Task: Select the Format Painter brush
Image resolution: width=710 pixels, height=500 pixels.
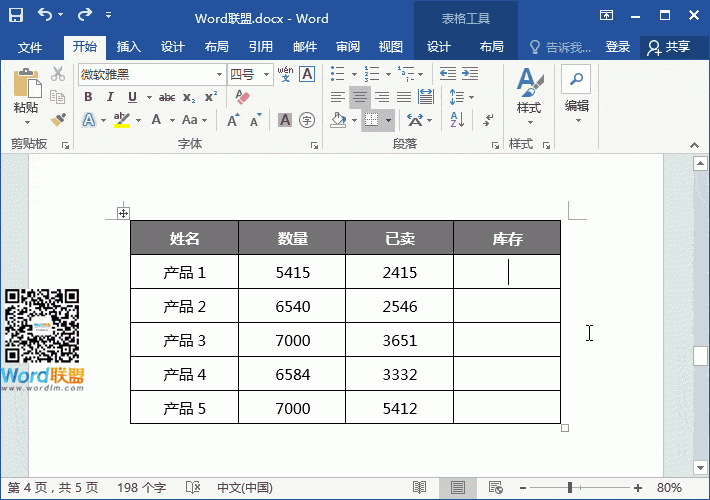Action: click(58, 120)
